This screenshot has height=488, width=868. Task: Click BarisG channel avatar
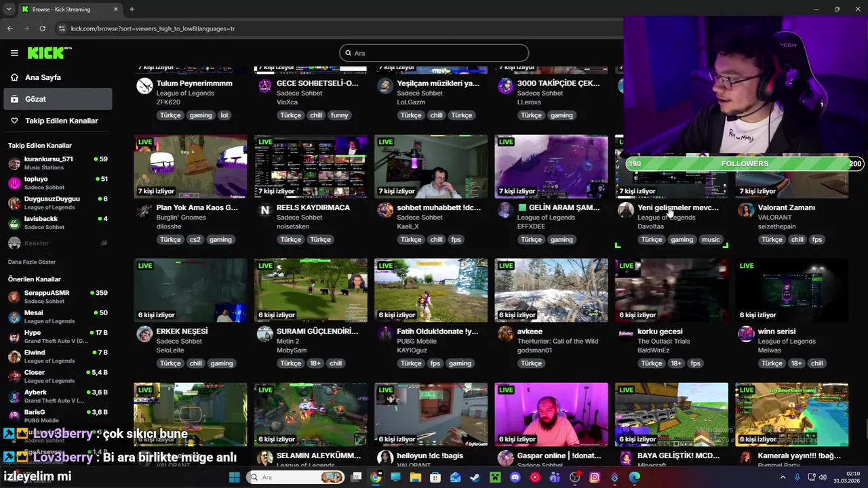click(14, 415)
